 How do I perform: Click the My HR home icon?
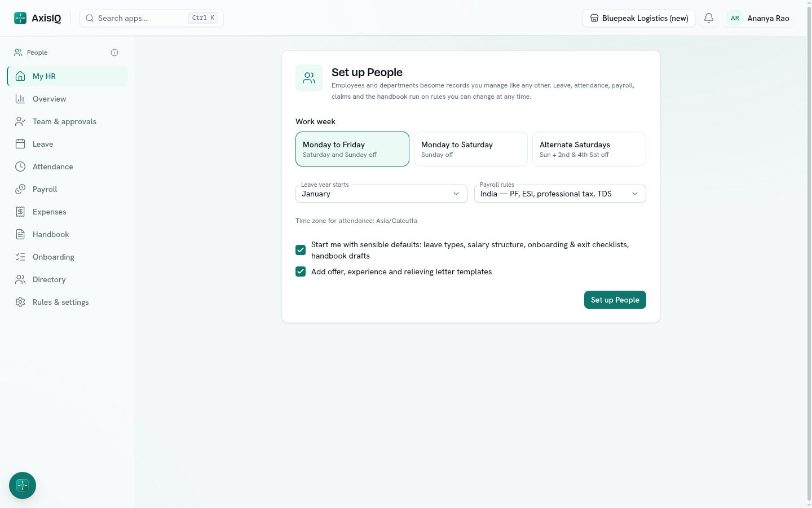coord(20,76)
